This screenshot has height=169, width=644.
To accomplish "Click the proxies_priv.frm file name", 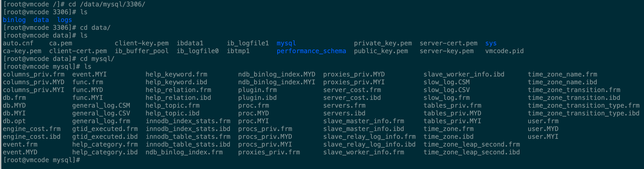I will point(269,152).
